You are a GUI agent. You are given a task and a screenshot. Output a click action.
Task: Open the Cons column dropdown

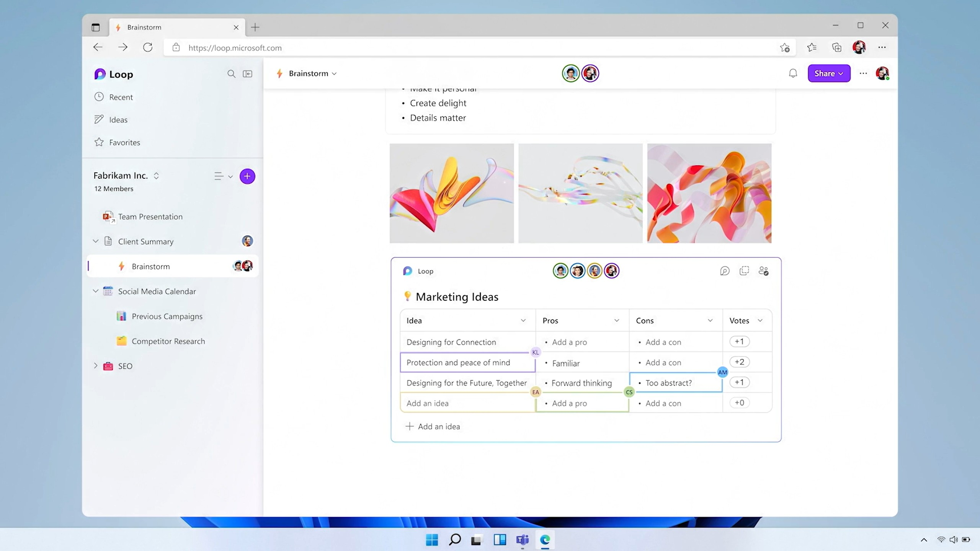tap(710, 321)
